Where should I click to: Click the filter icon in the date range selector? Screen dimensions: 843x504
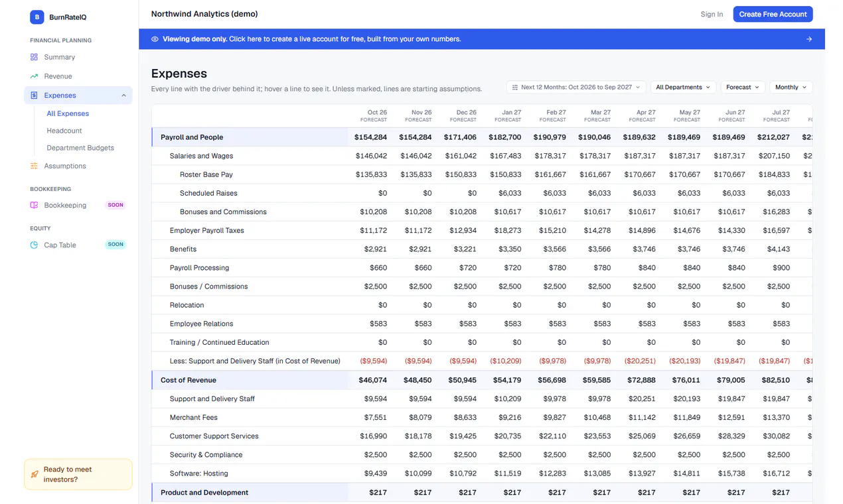(x=515, y=87)
